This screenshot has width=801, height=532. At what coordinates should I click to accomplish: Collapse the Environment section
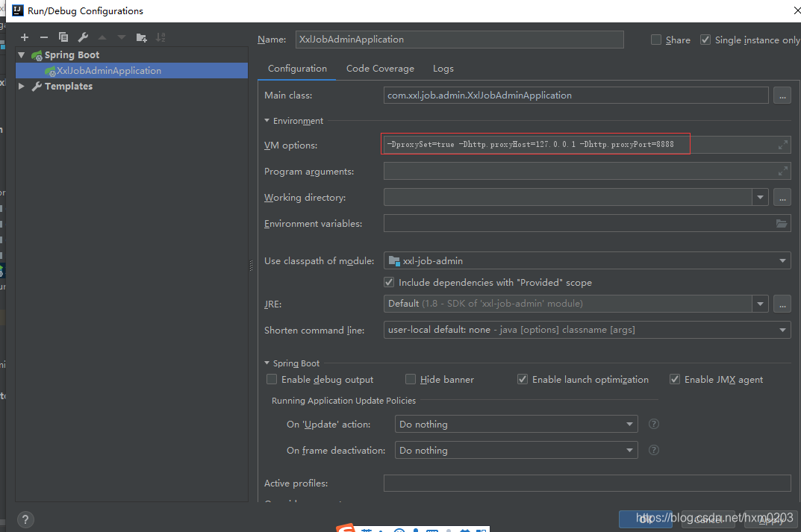point(267,120)
